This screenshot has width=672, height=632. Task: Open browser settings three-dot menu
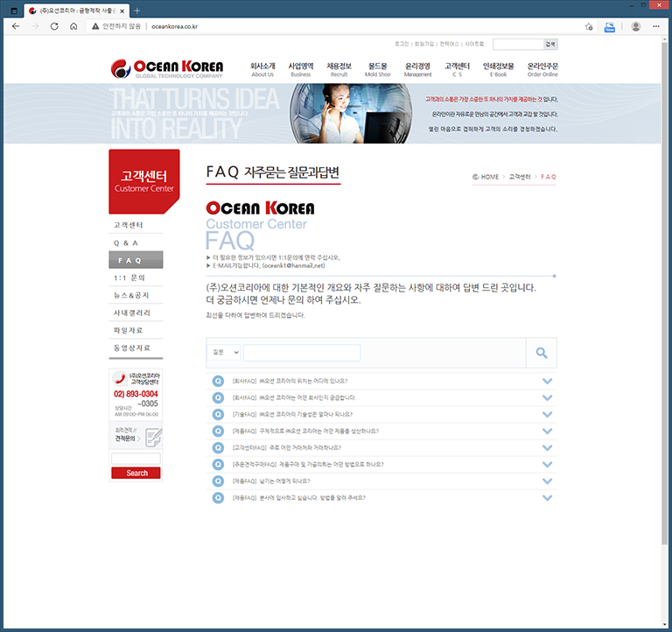click(x=656, y=26)
